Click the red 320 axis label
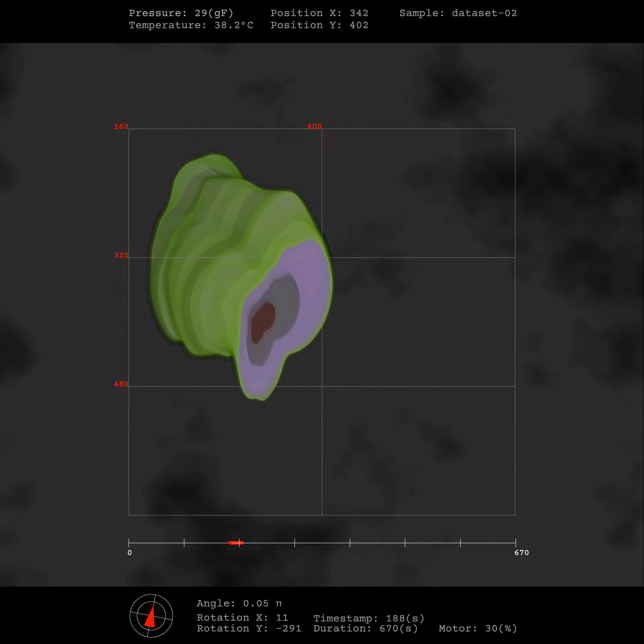This screenshot has height=644, width=644. pos(121,255)
